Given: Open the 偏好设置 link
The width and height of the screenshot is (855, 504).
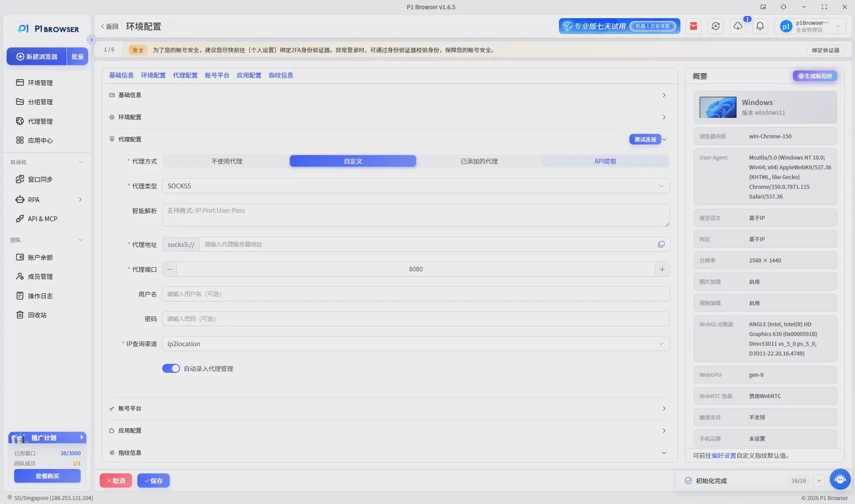Looking at the screenshot, I should click(724, 455).
